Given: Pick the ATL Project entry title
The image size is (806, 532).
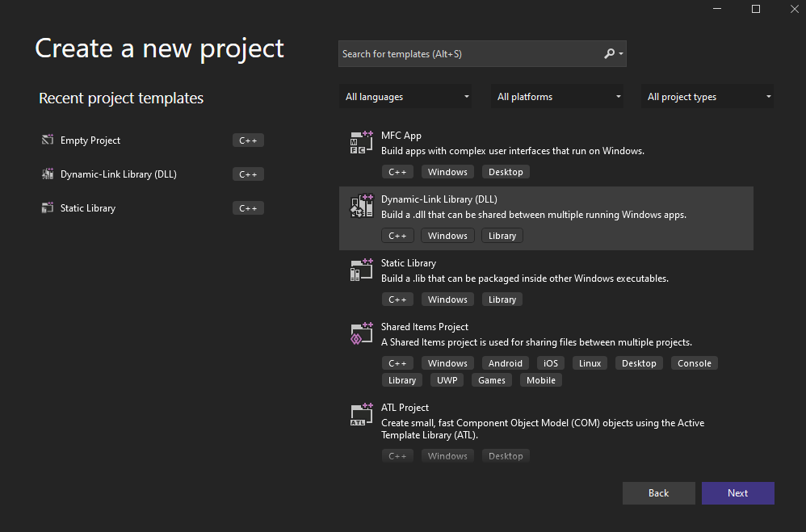Looking at the screenshot, I should tap(405, 408).
